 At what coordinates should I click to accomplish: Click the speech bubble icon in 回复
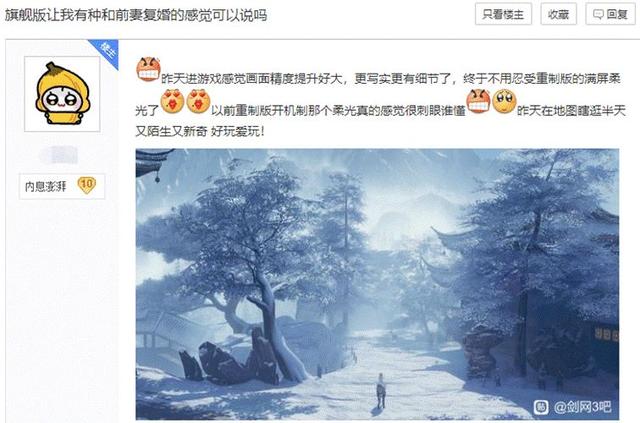(x=598, y=15)
